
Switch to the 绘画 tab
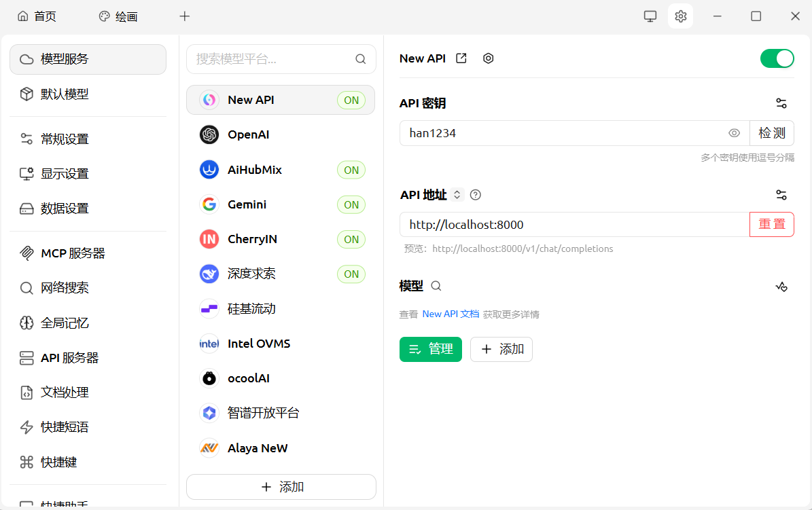tap(118, 16)
